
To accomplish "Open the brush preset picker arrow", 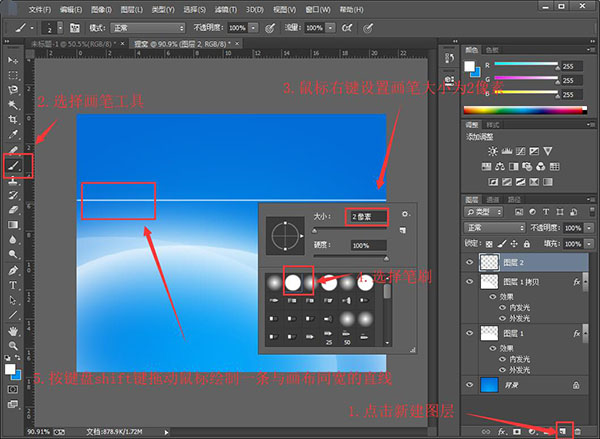I will tap(60, 28).
